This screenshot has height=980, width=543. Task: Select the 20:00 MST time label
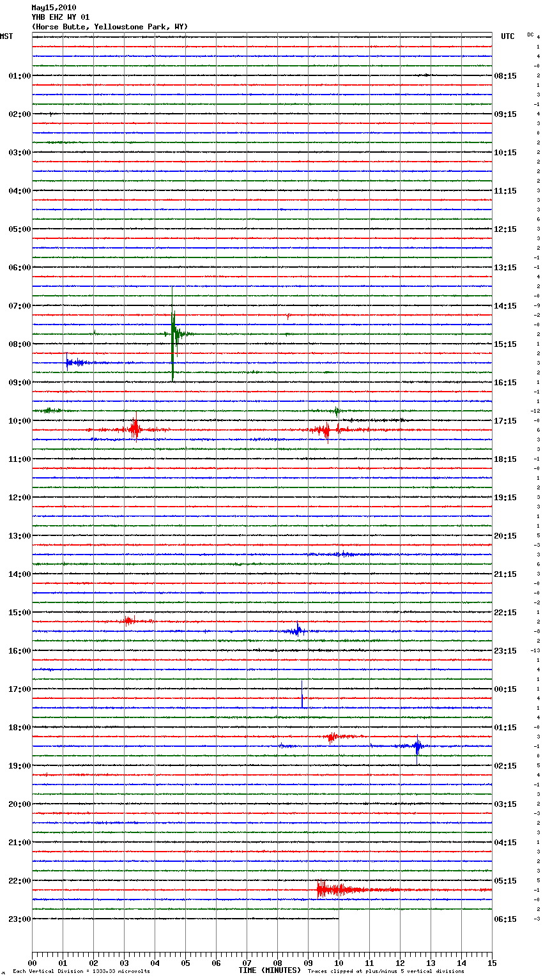pyautogui.click(x=19, y=804)
